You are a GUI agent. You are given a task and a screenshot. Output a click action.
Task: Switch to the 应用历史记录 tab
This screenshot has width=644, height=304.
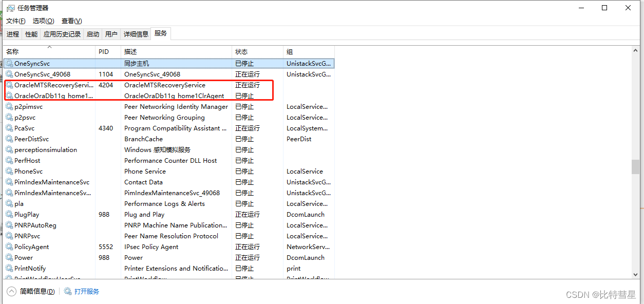[62, 34]
